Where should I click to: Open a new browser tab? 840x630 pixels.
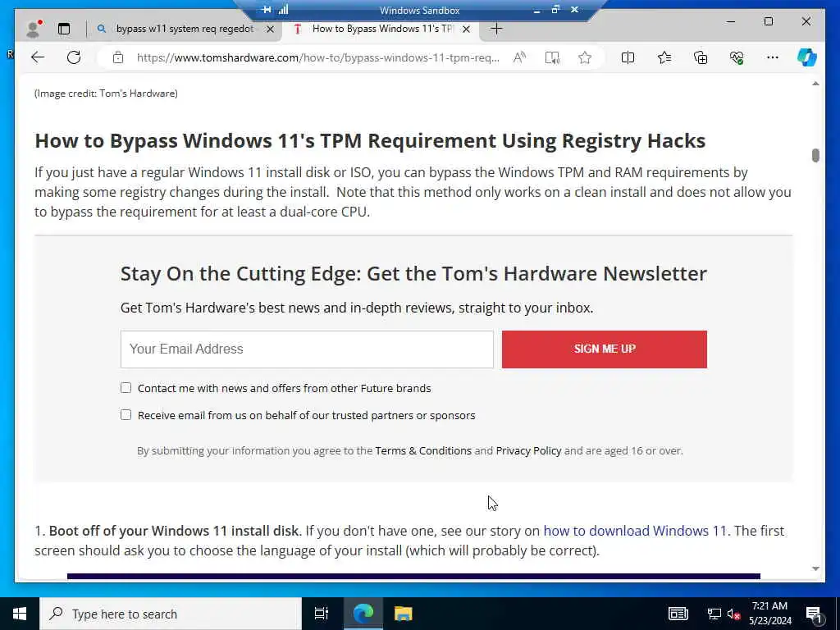(x=496, y=29)
